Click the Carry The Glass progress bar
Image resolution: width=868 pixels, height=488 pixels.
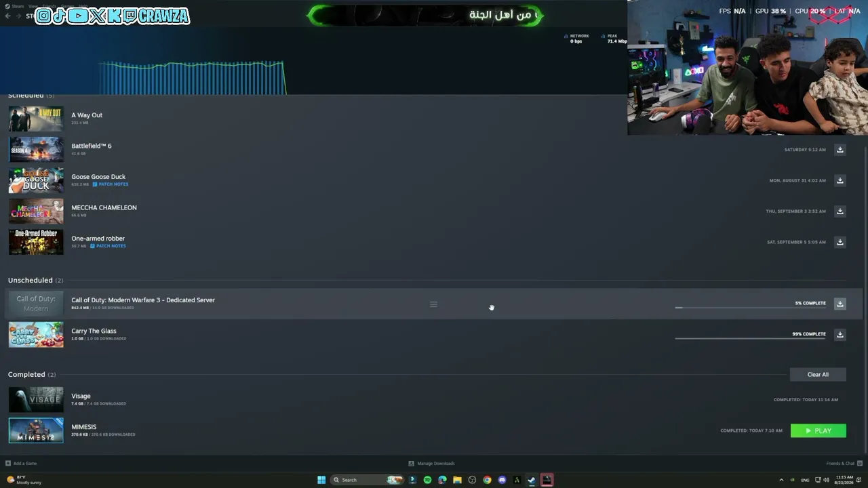pyautogui.click(x=750, y=338)
